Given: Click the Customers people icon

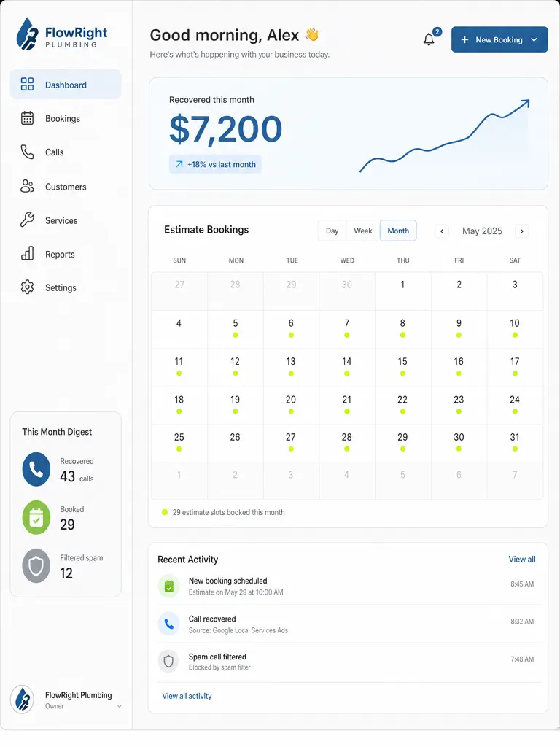Looking at the screenshot, I should [27, 186].
